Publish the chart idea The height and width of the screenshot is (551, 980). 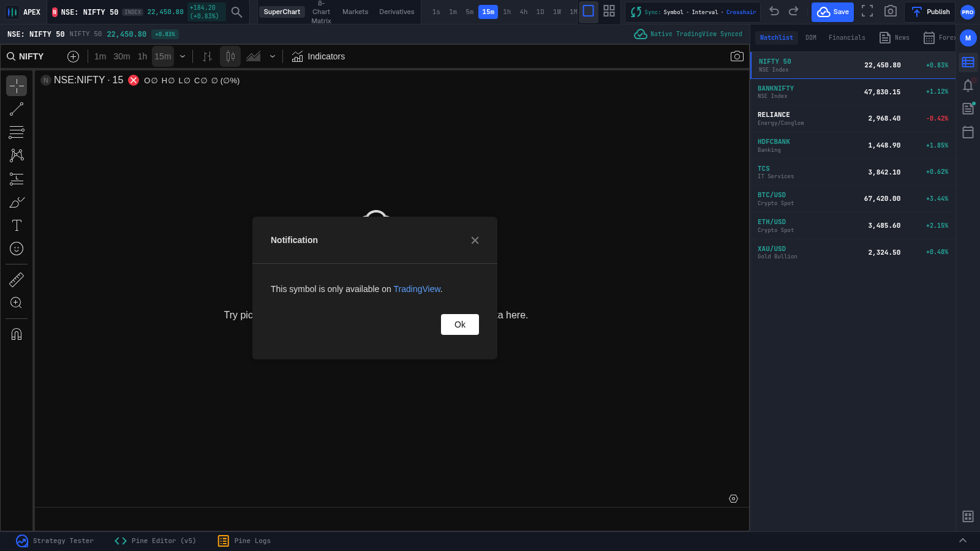(930, 12)
